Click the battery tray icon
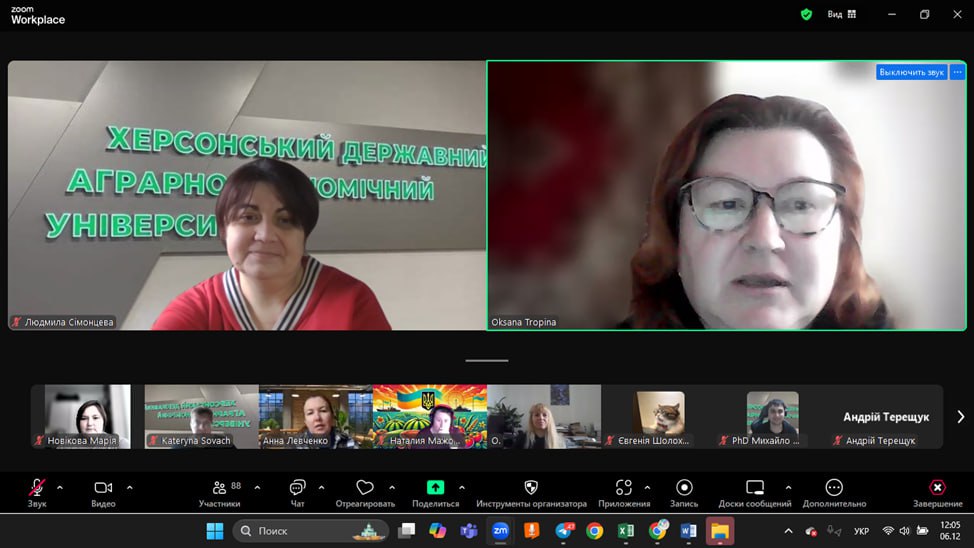 (922, 531)
